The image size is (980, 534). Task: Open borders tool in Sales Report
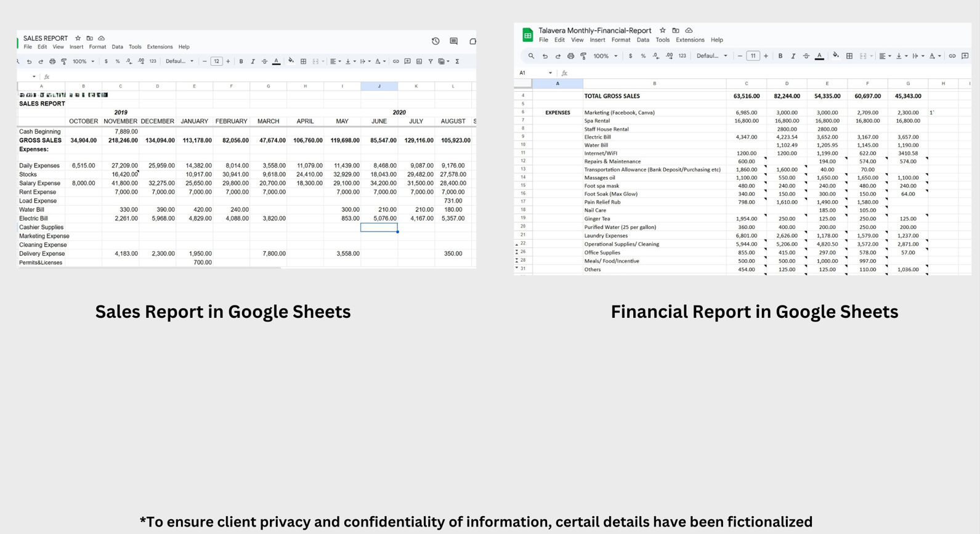[x=303, y=62]
